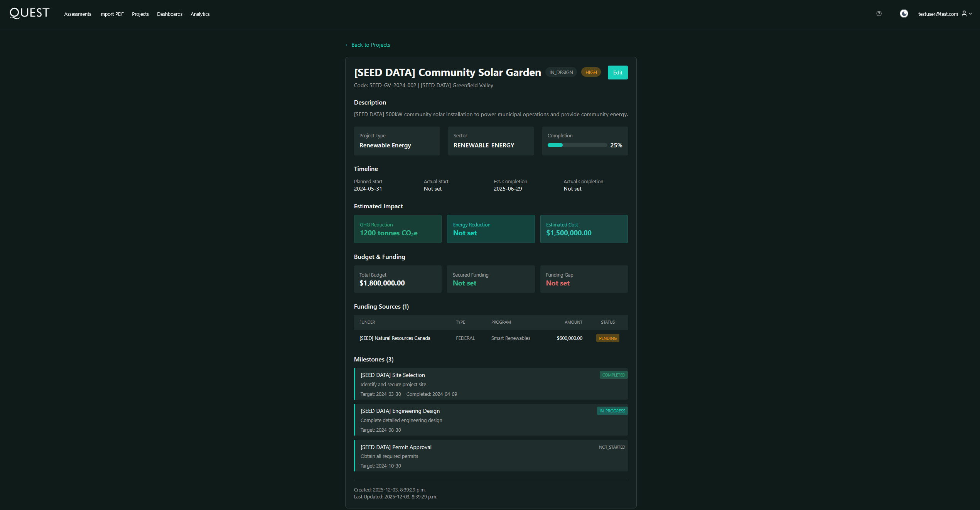Click the QUEST logo
980x510 pixels.
point(29,13)
